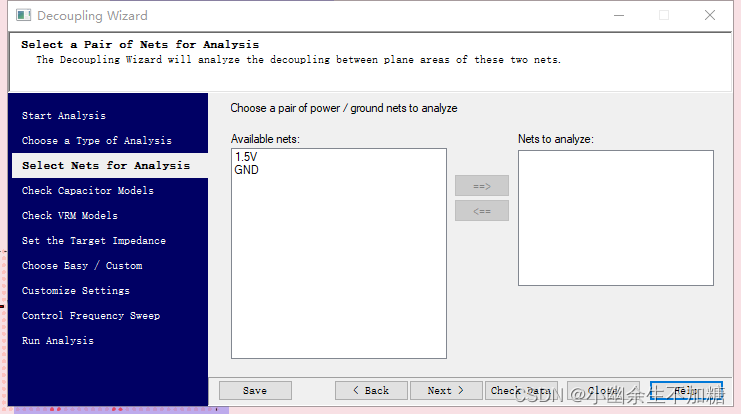Go back with the Back button

(x=371, y=390)
